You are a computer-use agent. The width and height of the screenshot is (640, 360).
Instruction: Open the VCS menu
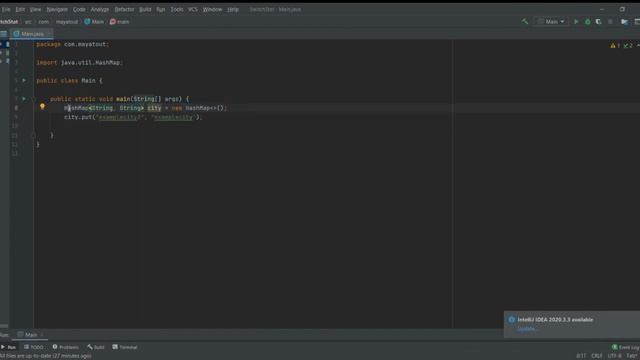tap(193, 9)
